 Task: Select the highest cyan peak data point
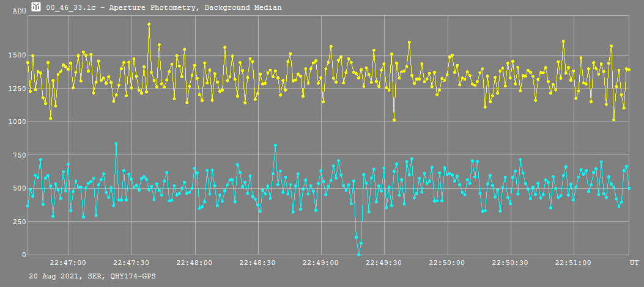[x=116, y=144]
